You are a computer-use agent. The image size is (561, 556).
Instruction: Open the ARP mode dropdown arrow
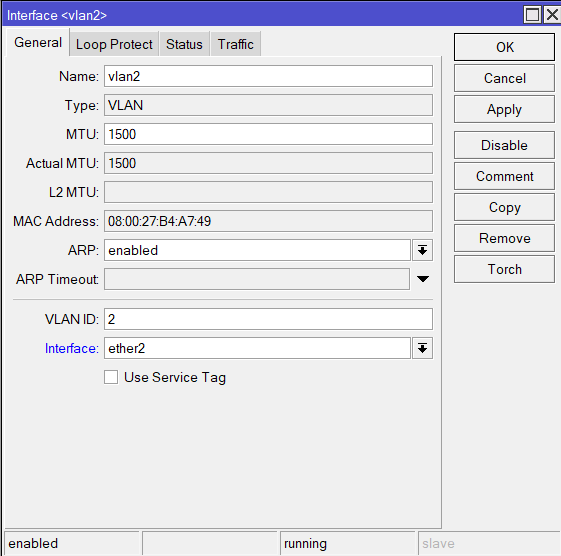pos(422,250)
